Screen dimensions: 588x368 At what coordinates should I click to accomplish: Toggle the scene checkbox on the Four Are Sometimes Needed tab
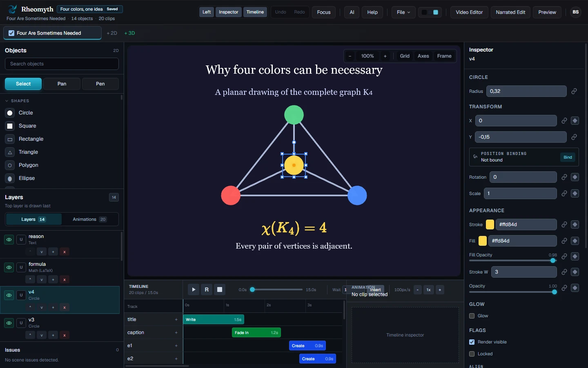pyautogui.click(x=11, y=33)
